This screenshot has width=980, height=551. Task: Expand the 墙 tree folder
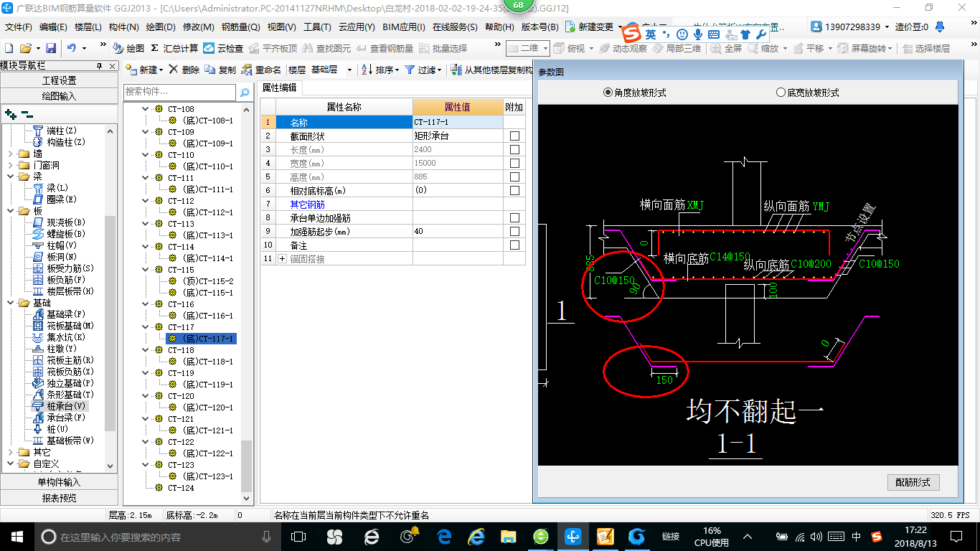pyautogui.click(x=10, y=154)
